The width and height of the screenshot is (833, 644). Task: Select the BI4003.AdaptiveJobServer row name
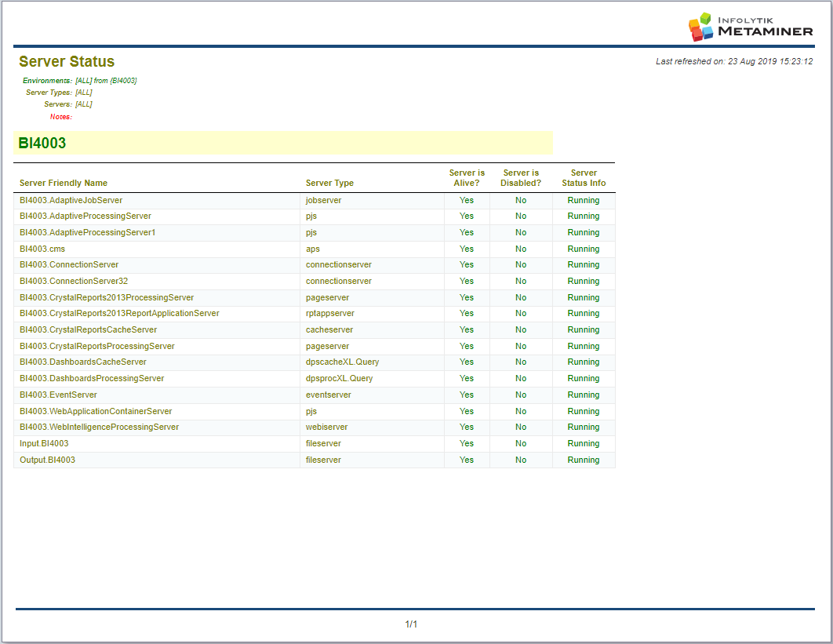[71, 200]
